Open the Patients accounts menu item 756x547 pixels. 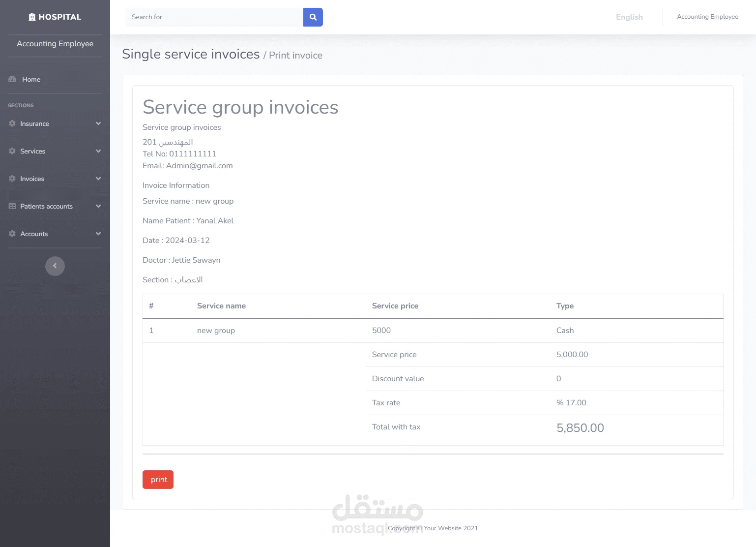pyautogui.click(x=55, y=206)
